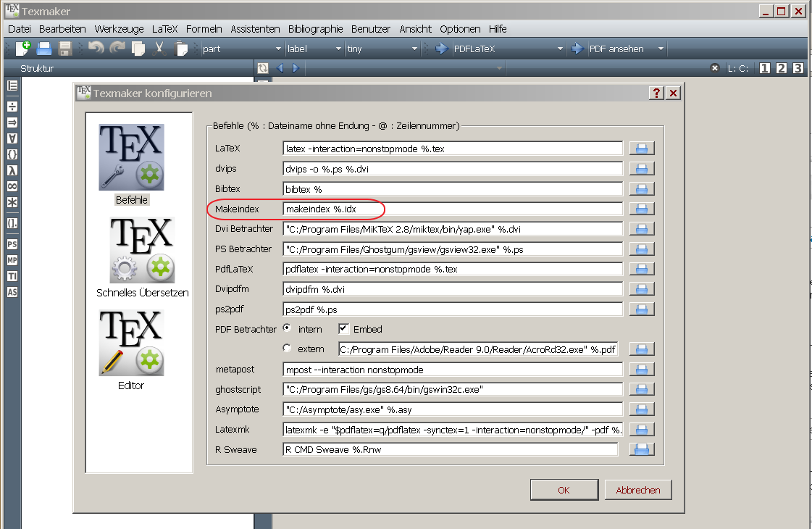Open the Optionen menu
Viewport: 812px width, 529px height.
(x=460, y=29)
